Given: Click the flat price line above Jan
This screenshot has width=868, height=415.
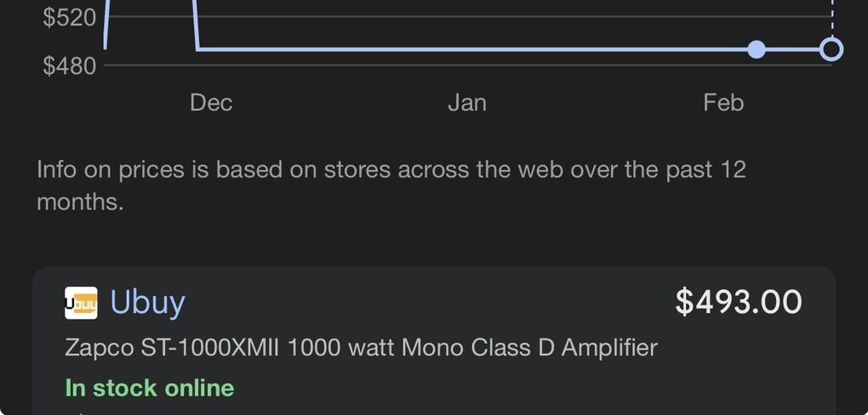Looking at the screenshot, I should click(467, 49).
